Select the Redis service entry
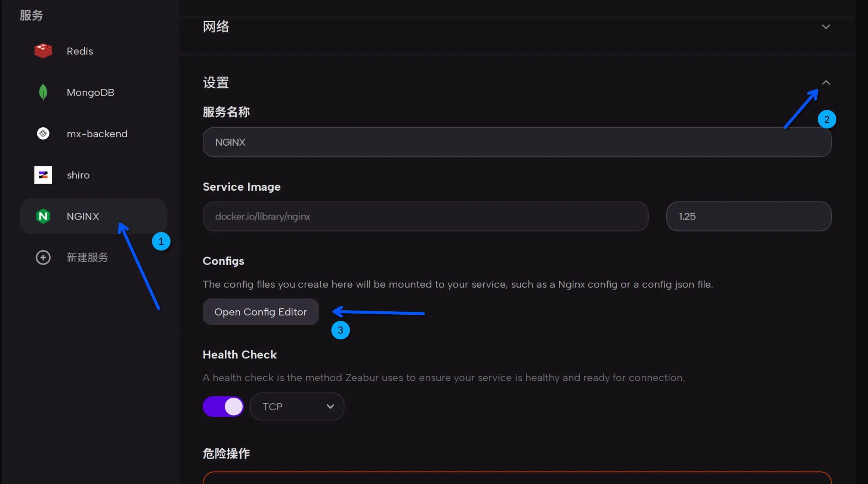Screen dimensions: 868x484 click(x=80, y=51)
